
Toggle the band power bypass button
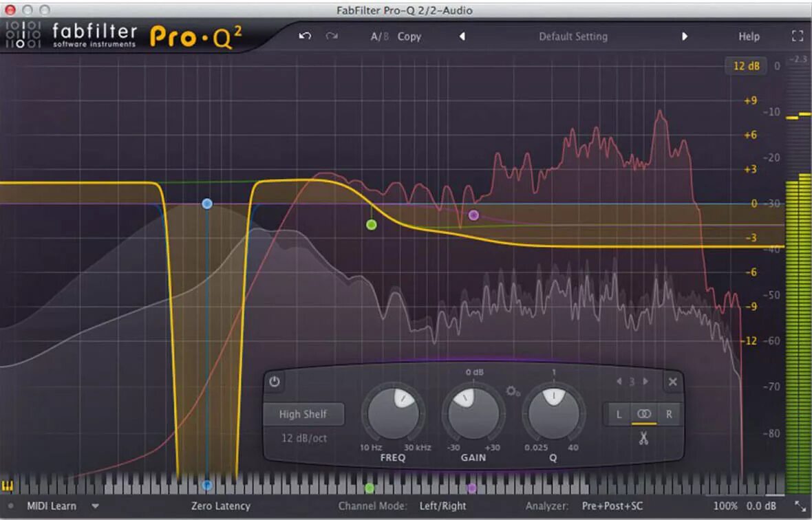pos(275,382)
